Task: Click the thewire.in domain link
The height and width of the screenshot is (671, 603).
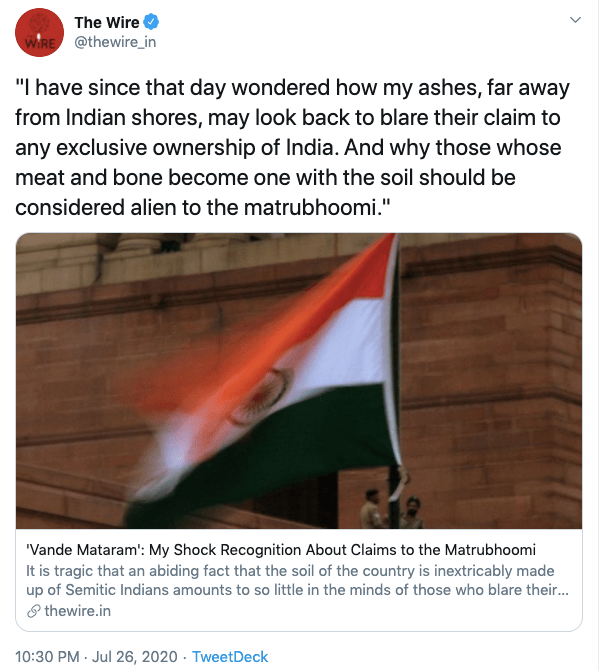Action: (77, 611)
